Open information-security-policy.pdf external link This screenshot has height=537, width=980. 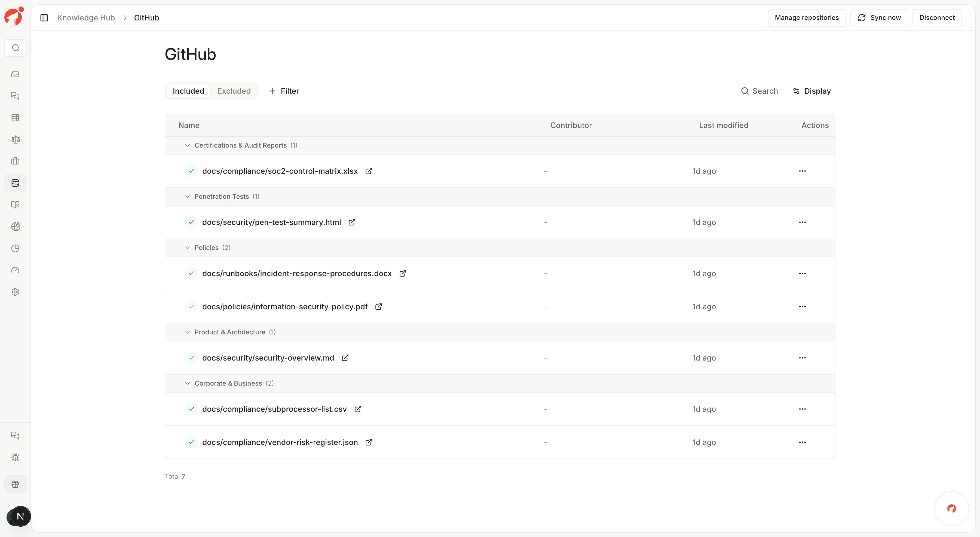pyautogui.click(x=379, y=306)
